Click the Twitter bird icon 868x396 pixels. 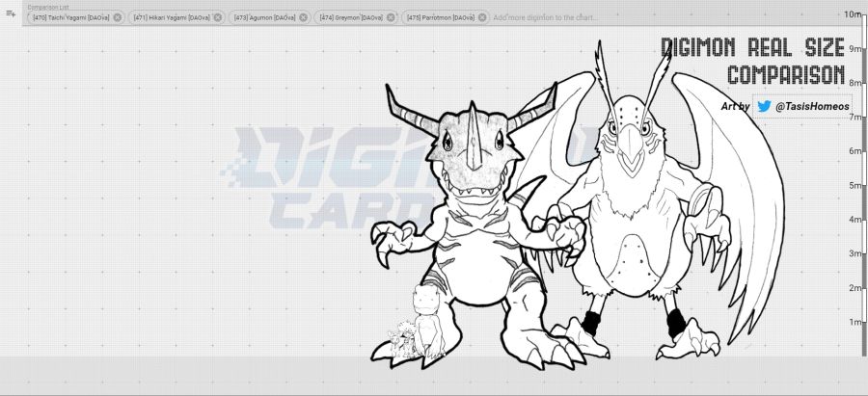tap(764, 106)
